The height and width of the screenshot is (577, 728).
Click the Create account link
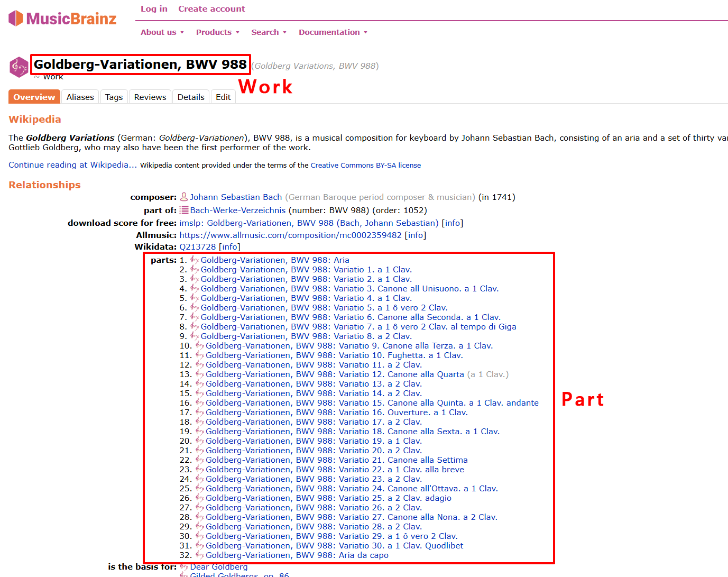click(211, 9)
